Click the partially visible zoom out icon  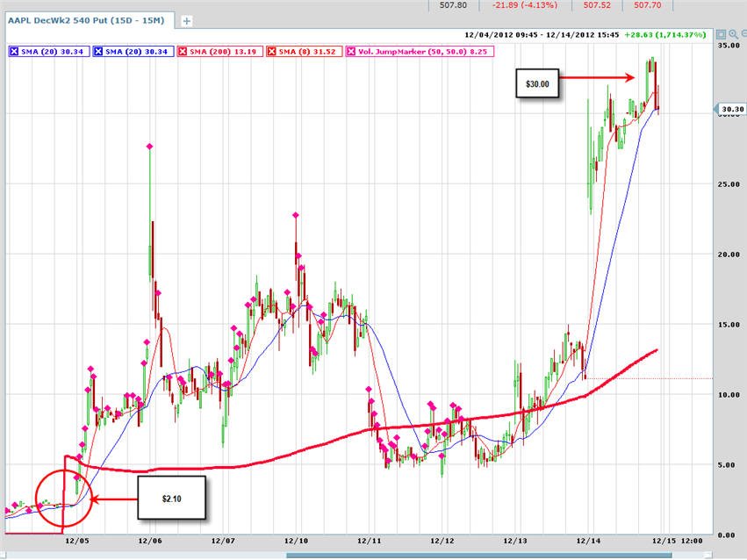pyautogui.click(x=743, y=34)
